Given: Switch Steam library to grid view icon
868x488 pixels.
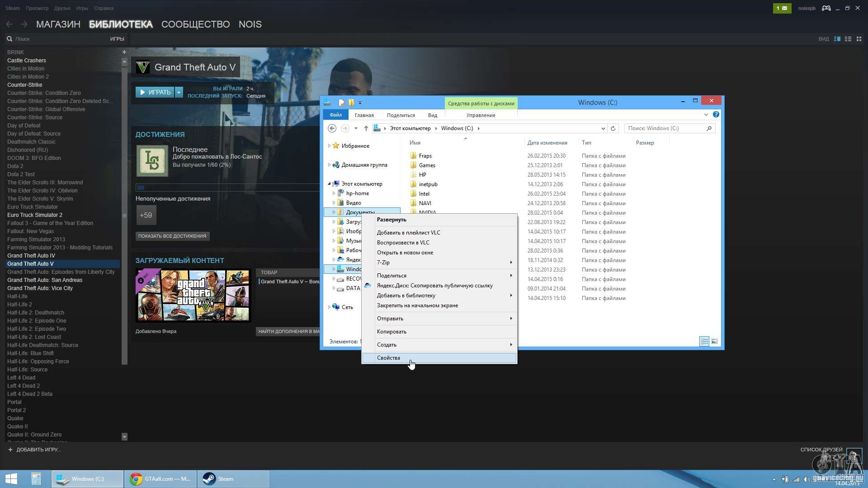Looking at the screenshot, I should tap(859, 39).
